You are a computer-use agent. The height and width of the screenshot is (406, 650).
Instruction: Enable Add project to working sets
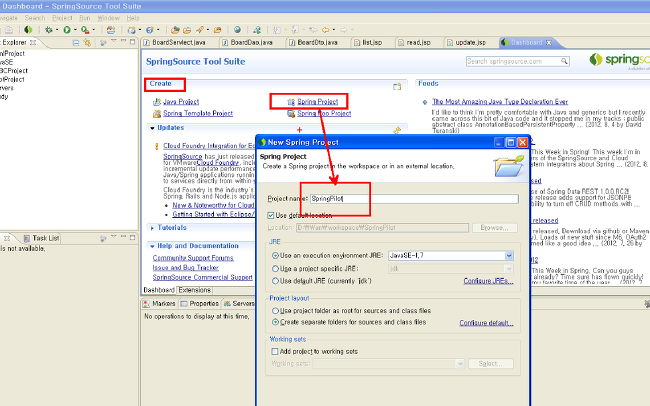(274, 351)
